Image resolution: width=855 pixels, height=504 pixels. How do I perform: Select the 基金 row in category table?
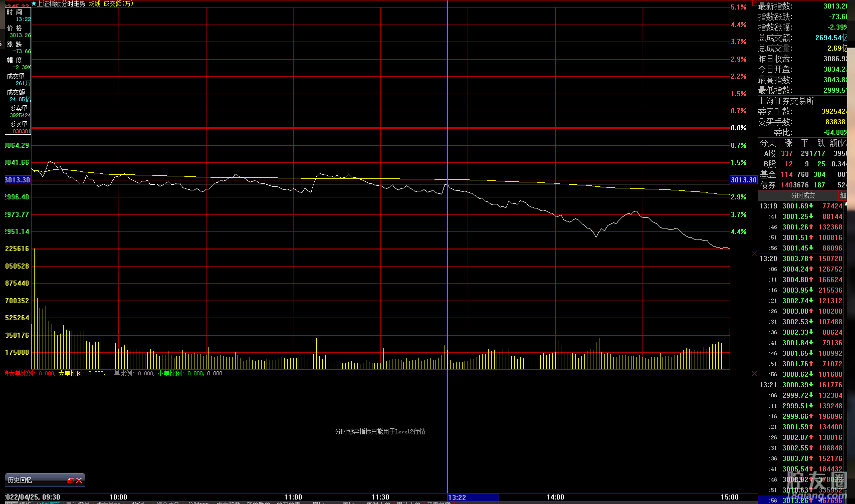[x=768, y=175]
